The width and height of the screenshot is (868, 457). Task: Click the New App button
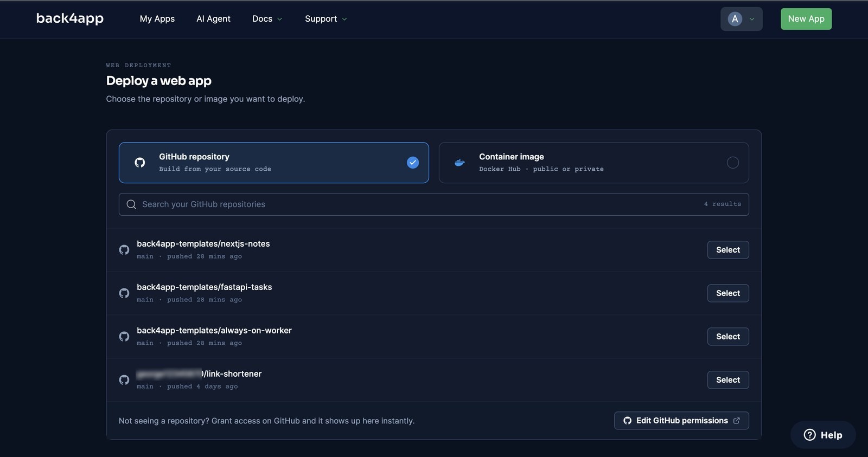coord(806,19)
